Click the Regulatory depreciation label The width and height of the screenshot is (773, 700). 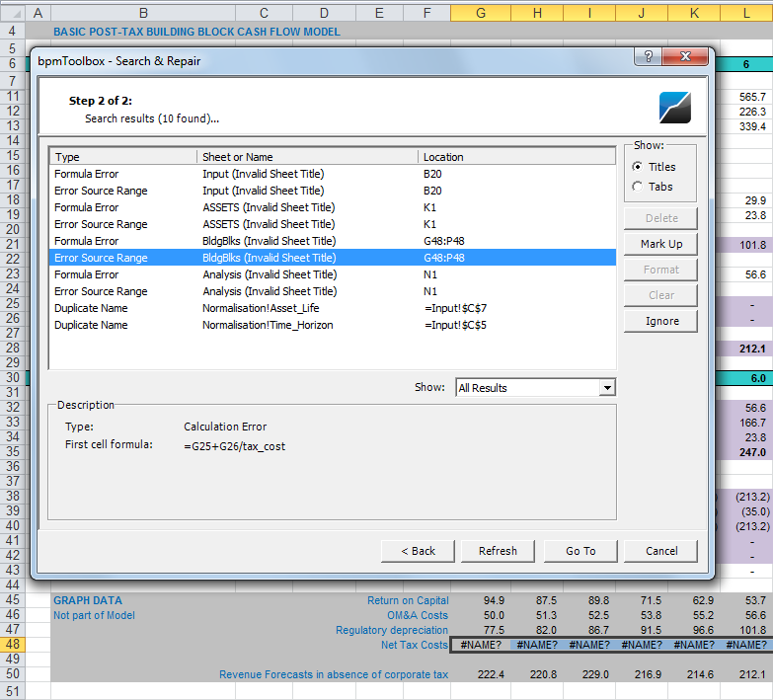pos(391,630)
